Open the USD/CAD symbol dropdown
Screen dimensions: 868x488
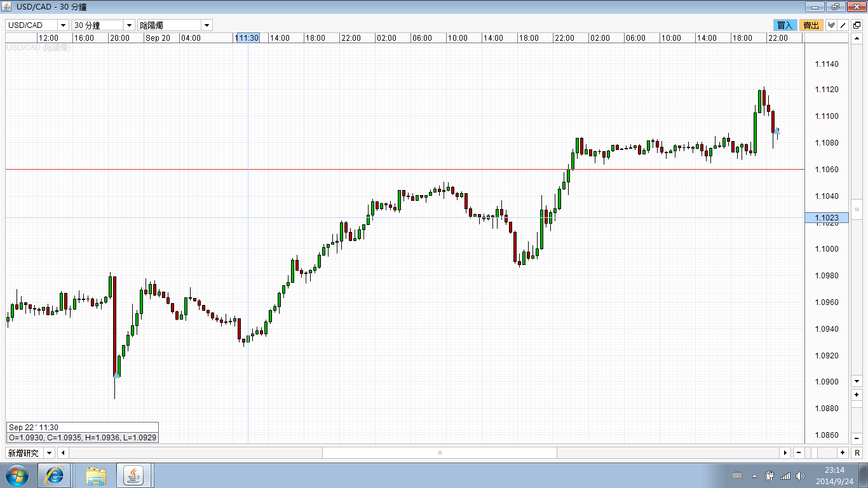(63, 25)
